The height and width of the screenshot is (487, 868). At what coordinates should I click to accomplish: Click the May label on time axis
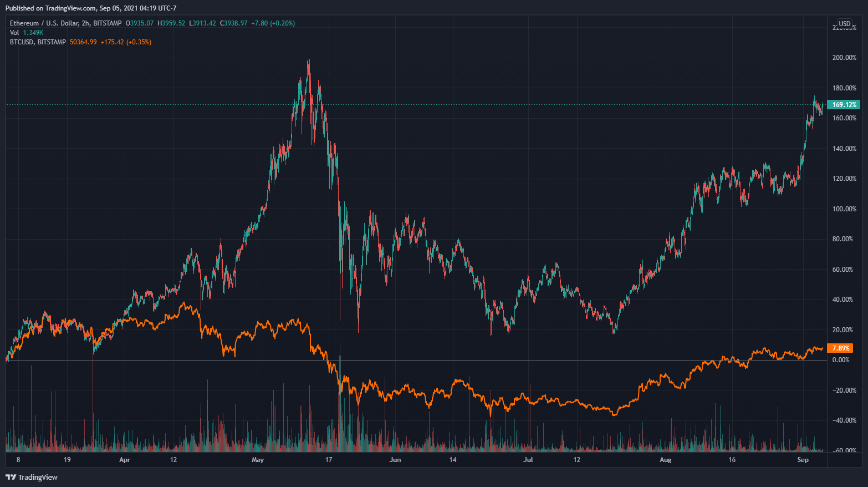click(257, 460)
